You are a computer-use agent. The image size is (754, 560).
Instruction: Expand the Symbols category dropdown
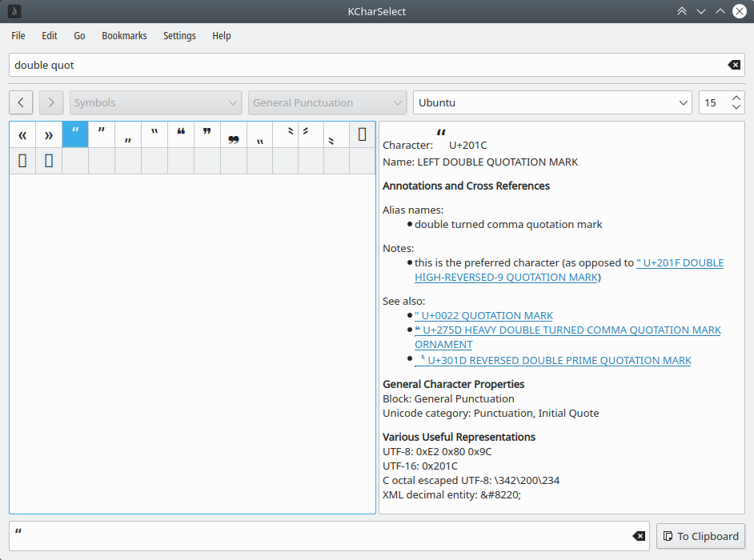pos(156,102)
